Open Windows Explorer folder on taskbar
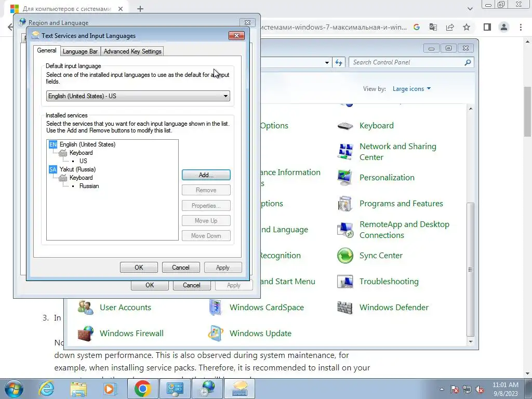The width and height of the screenshot is (532, 399). 78,389
